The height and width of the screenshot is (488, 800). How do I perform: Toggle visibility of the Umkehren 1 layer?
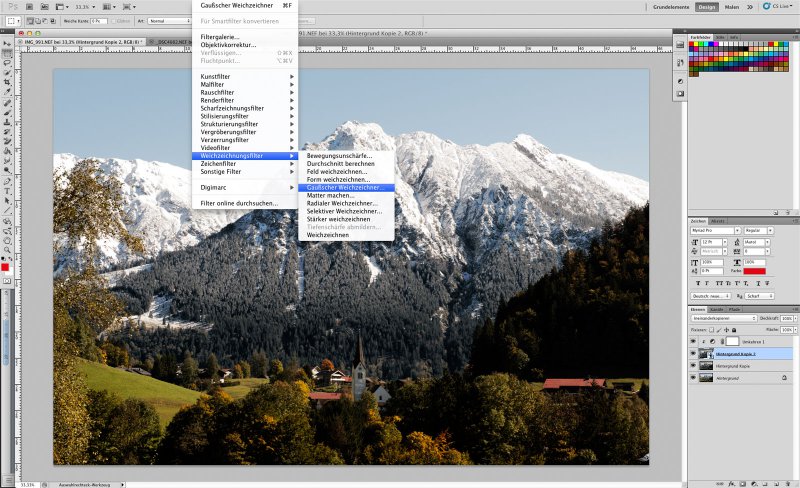point(693,341)
